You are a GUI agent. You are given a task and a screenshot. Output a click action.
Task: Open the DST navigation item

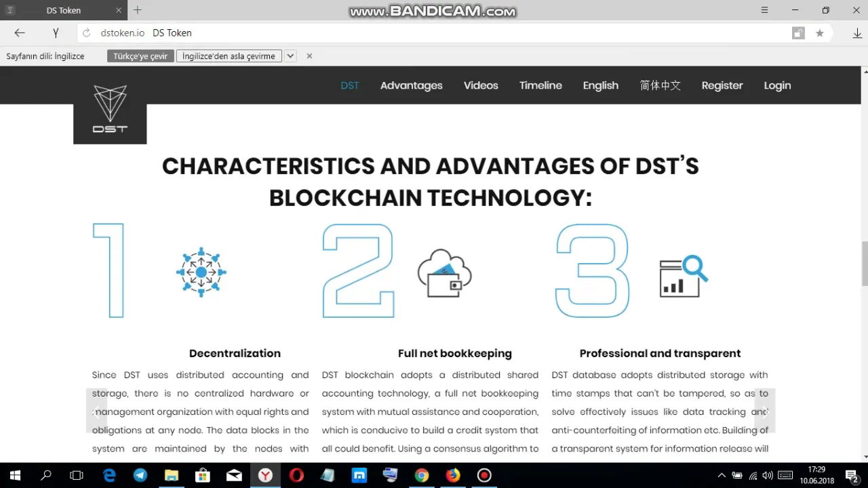point(350,85)
